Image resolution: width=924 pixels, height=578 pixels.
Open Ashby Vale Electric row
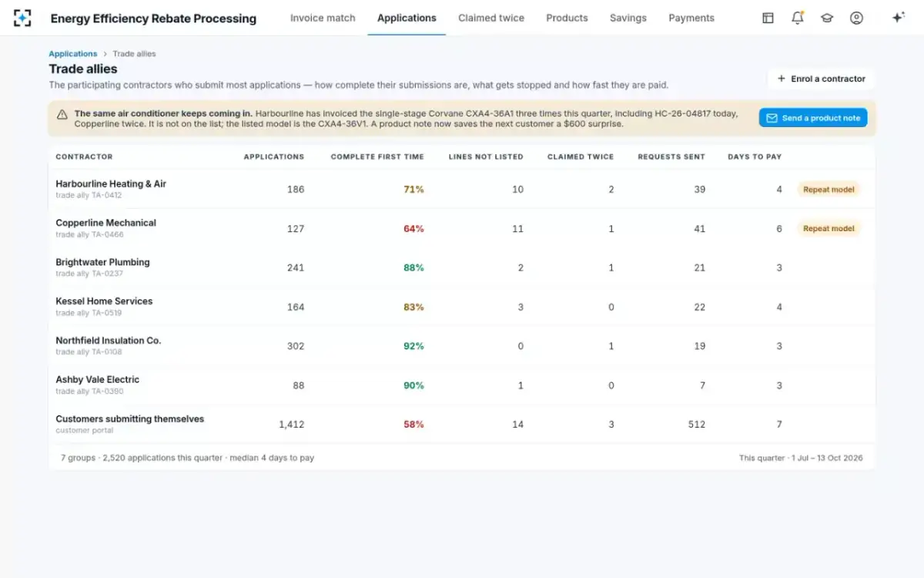pos(462,385)
